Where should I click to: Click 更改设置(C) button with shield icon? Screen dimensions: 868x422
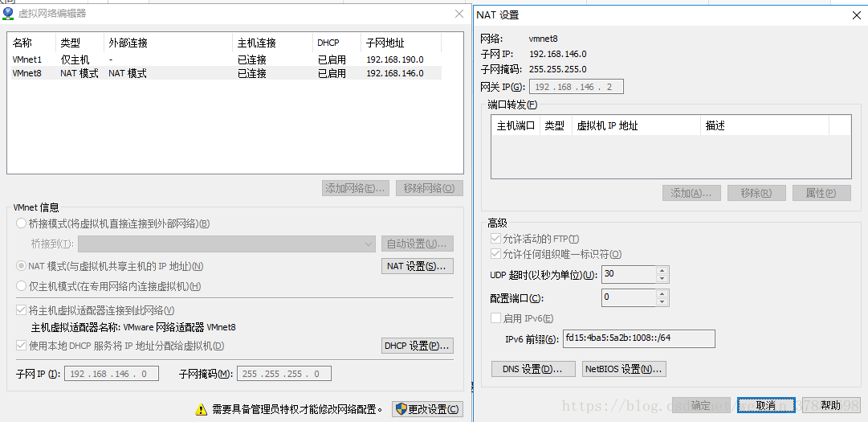click(x=427, y=410)
